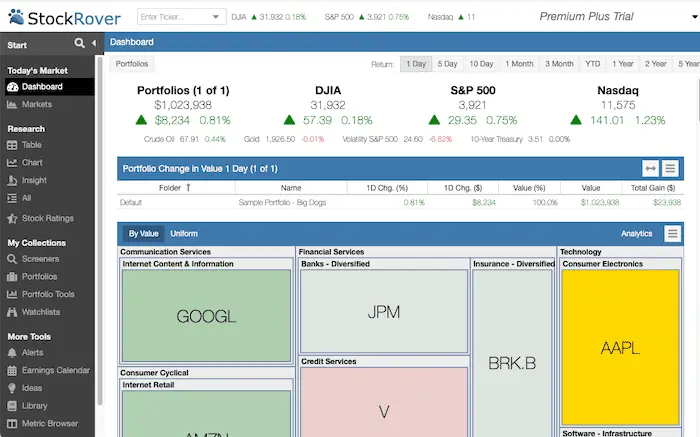Click the Total Gain ($) column header
Screen dimensions: 700x437
point(653,188)
